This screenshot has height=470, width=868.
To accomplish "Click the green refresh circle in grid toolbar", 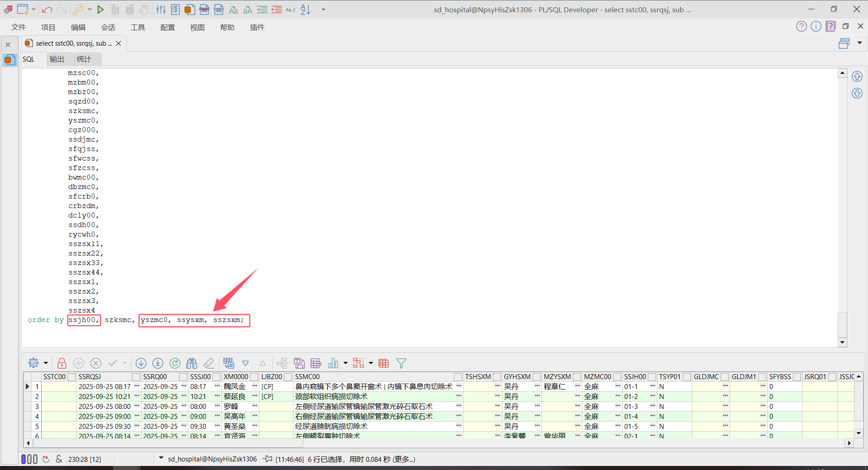I will [175, 363].
